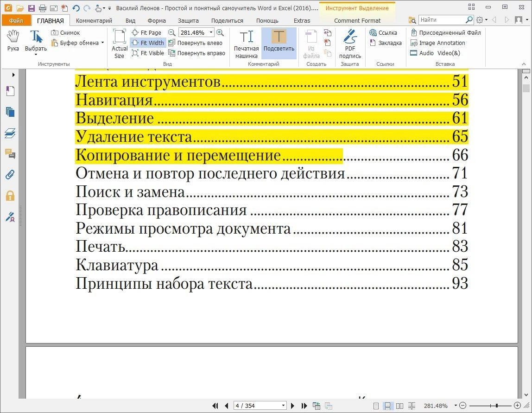Image resolution: width=532 pixels, height=413 pixels.
Task: Switch to Comment Format tab
Action: coord(357,20)
